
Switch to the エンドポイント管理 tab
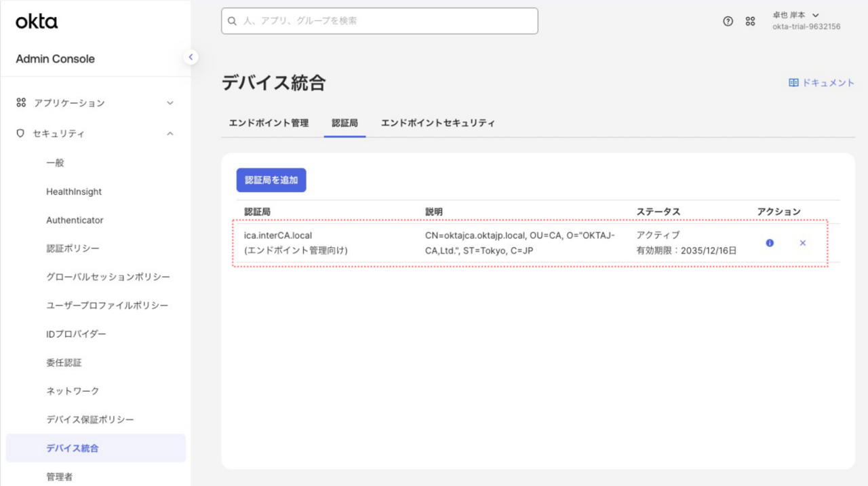269,123
